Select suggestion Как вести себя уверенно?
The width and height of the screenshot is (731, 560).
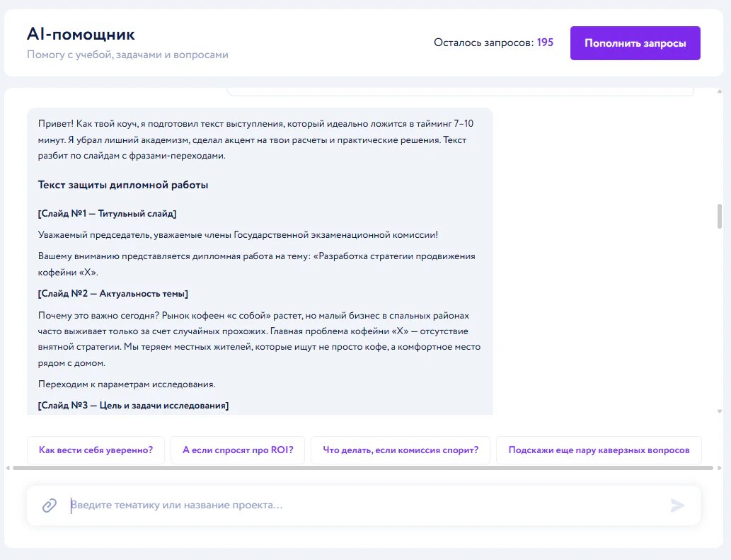[96, 450]
